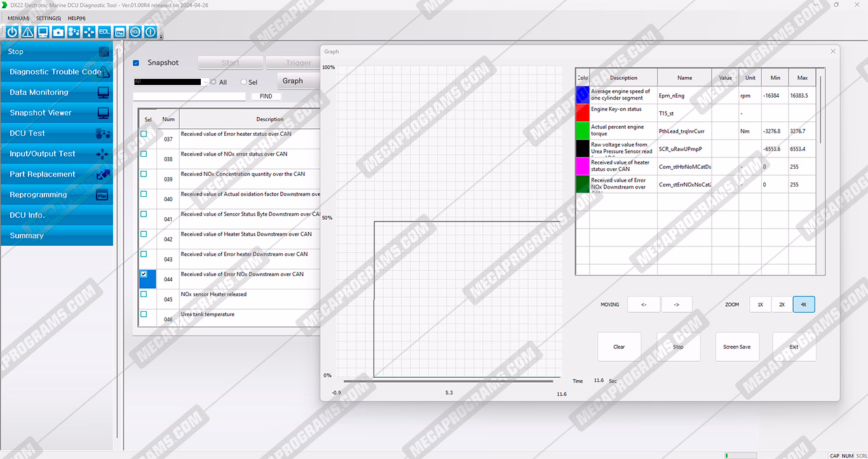The width and height of the screenshot is (868, 459).
Task: Open Part Replacement in the sidebar
Action: pos(43,174)
